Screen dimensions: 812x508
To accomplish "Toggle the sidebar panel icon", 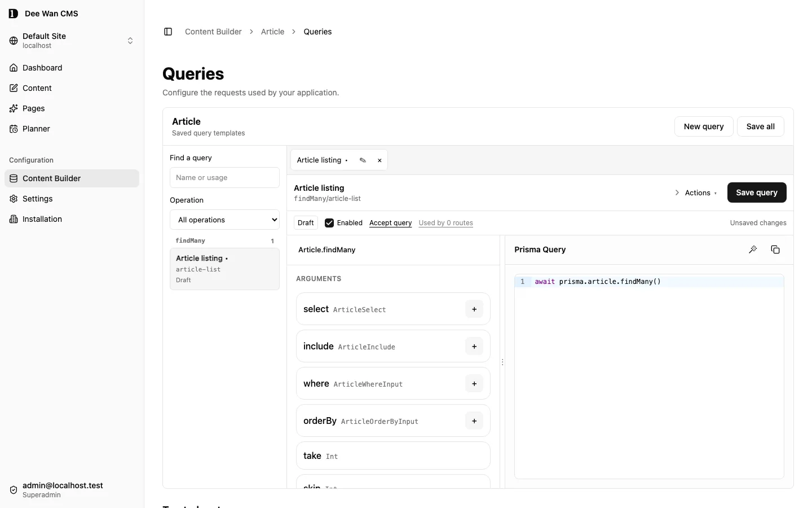I will 168,32.
